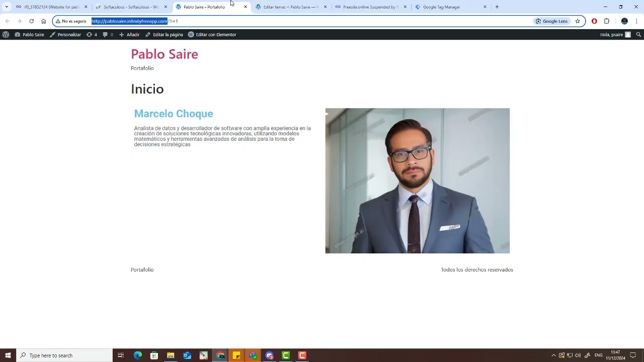Click the Analista de datos description paragraph
Image resolution: width=644 pixels, height=362 pixels.
click(222, 136)
